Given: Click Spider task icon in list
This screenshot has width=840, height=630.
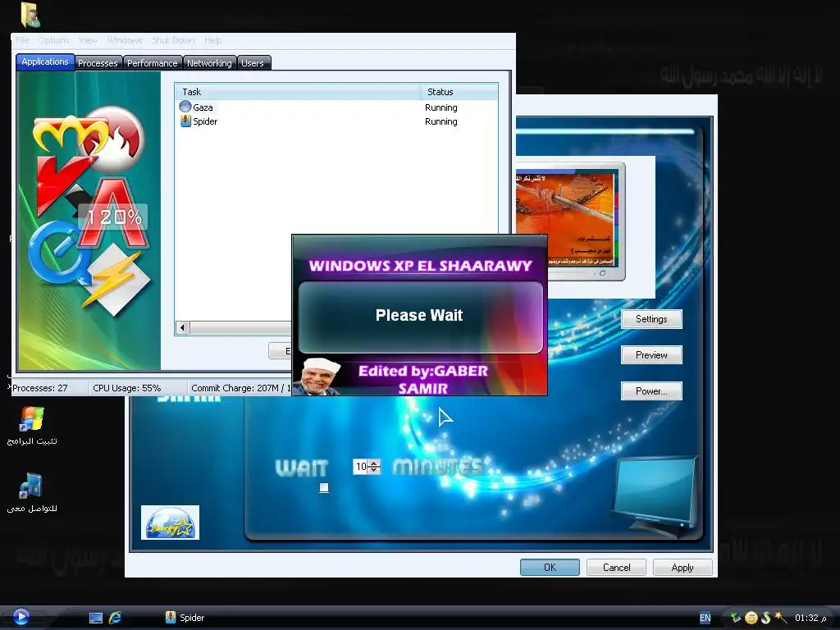Looking at the screenshot, I should 185,121.
